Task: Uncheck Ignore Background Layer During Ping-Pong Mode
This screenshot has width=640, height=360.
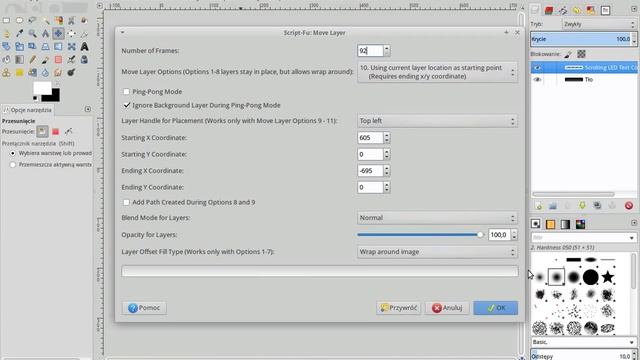Action: click(127, 105)
